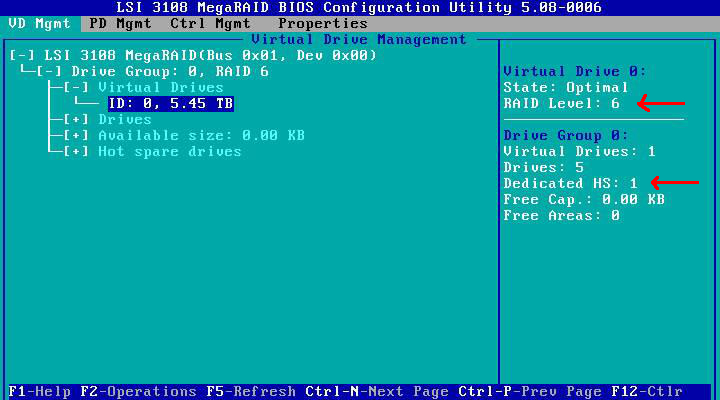This screenshot has height=400, width=720.
Task: Select the Virtual Drives tree label
Action: 161,88
